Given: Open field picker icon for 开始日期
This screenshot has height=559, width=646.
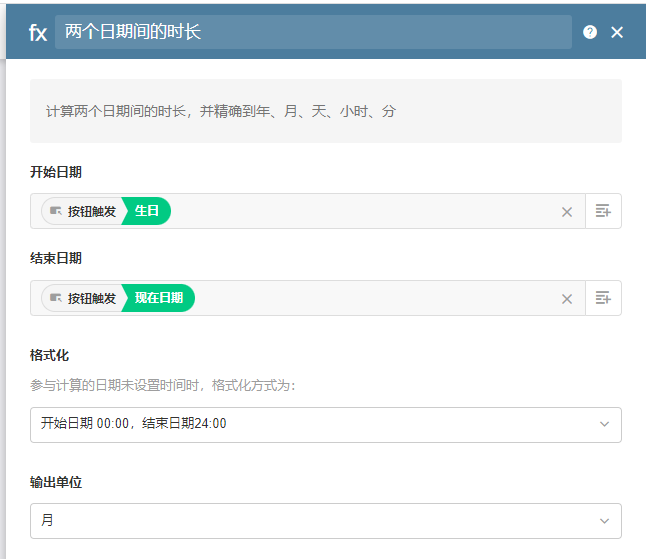Looking at the screenshot, I should tap(603, 211).
